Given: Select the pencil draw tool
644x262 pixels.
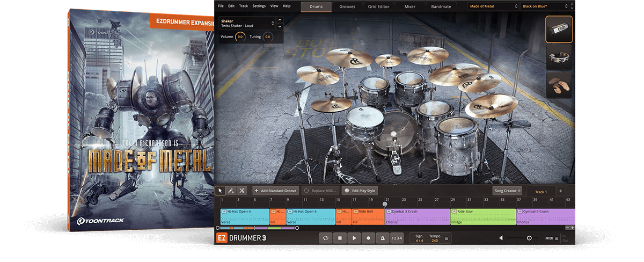Looking at the screenshot, I should pos(231,191).
